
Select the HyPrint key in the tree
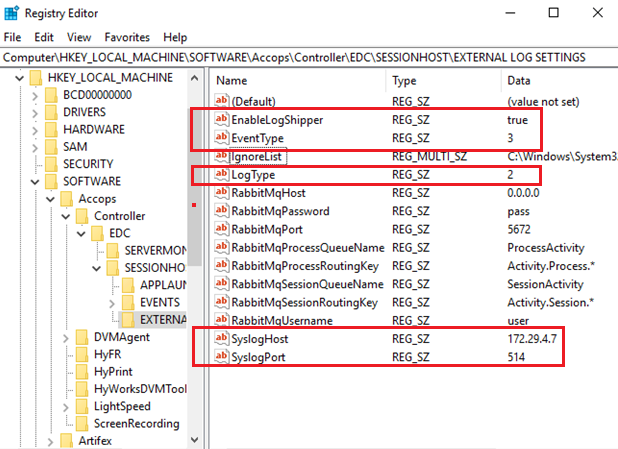pyautogui.click(x=113, y=371)
